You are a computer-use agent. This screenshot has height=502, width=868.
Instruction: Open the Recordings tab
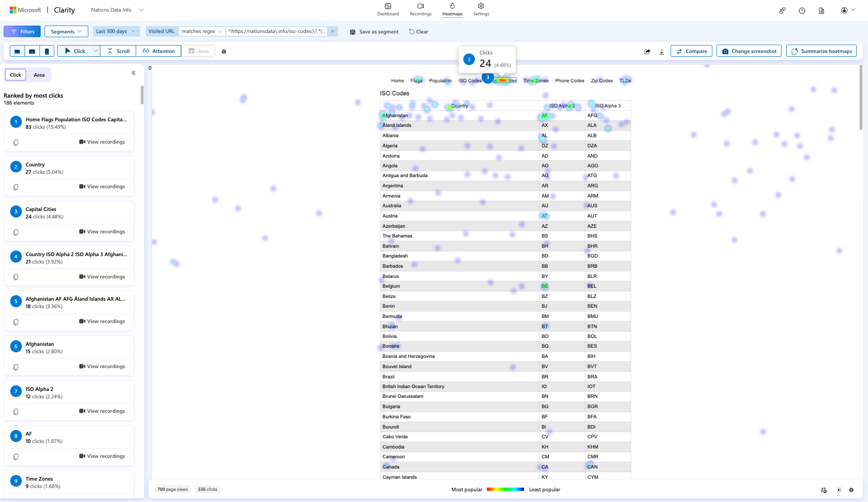pyautogui.click(x=421, y=9)
